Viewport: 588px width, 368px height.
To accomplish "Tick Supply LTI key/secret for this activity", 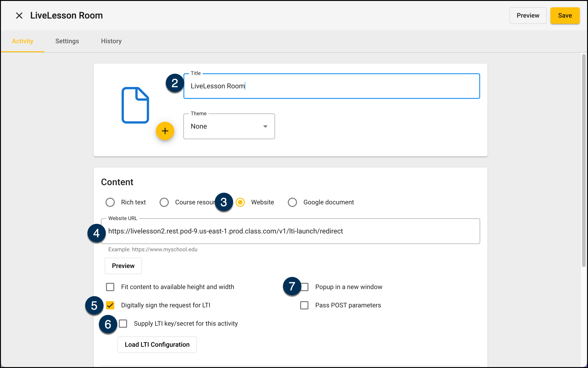I will tap(123, 323).
